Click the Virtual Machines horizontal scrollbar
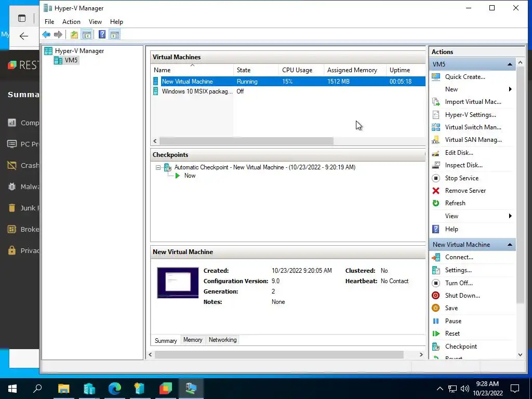The image size is (532, 399). pos(246,141)
